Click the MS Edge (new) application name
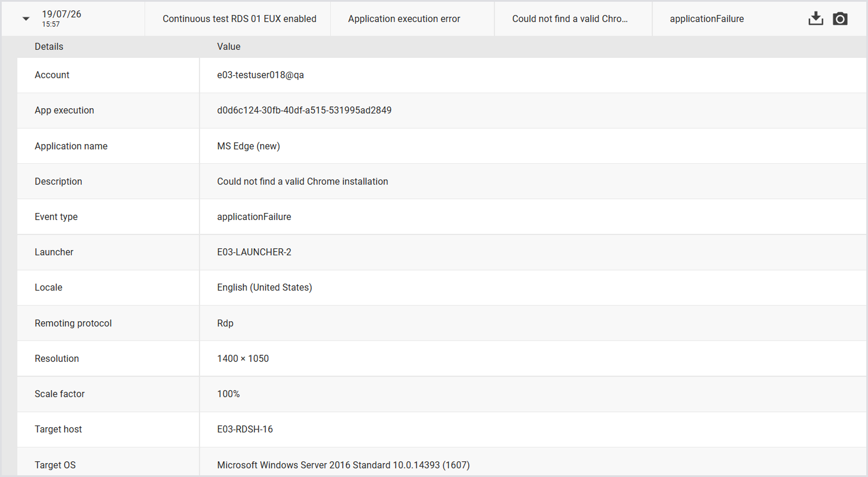The image size is (868, 477). tap(249, 146)
